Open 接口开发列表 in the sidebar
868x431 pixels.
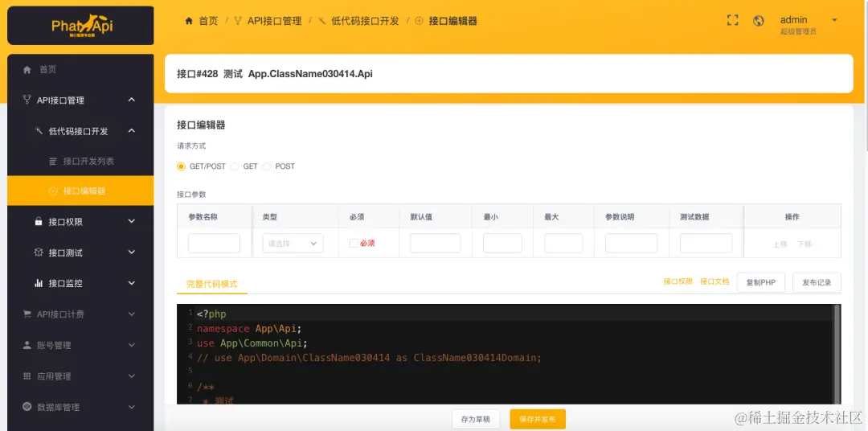[80, 162]
